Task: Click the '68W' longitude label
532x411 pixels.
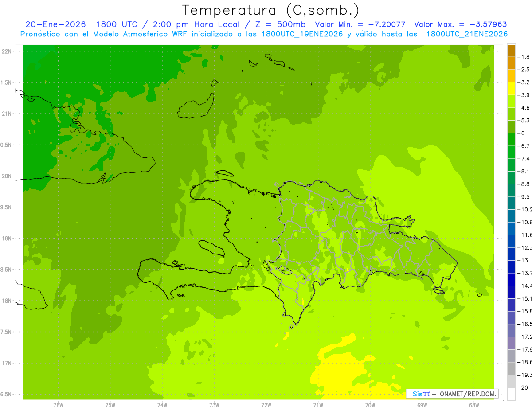Action: (474, 405)
